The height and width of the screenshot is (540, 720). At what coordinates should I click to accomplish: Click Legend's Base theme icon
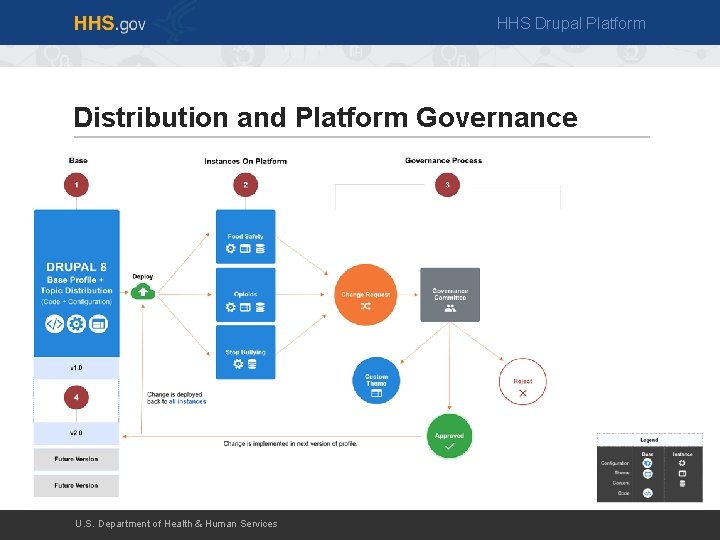click(x=647, y=473)
